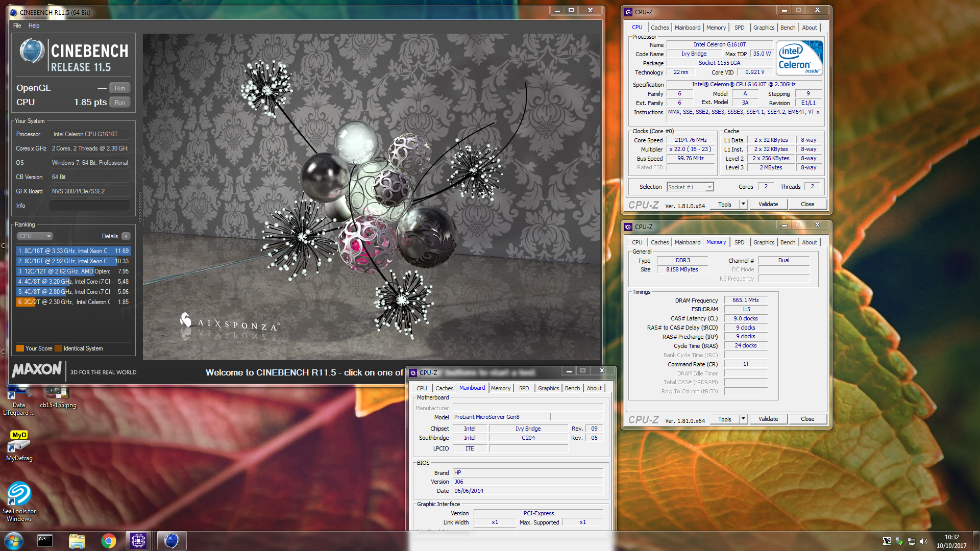Open SPD tab in Memory CPU-Z window

739,242
